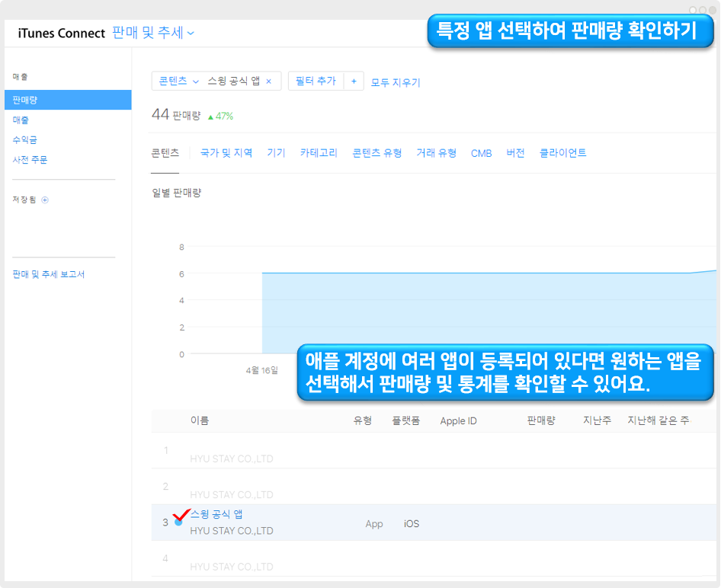Select the 카테고리 tab

coord(319,153)
